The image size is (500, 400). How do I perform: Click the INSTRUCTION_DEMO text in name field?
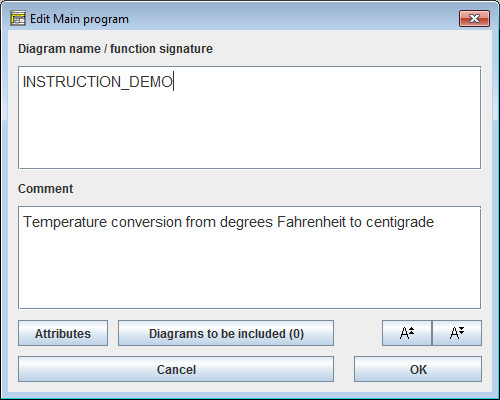[98, 82]
